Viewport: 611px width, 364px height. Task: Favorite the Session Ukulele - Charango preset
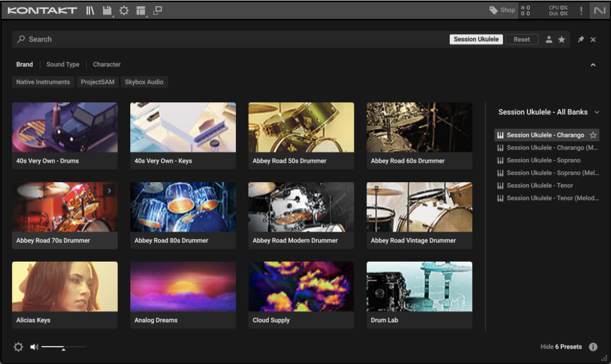coord(593,135)
